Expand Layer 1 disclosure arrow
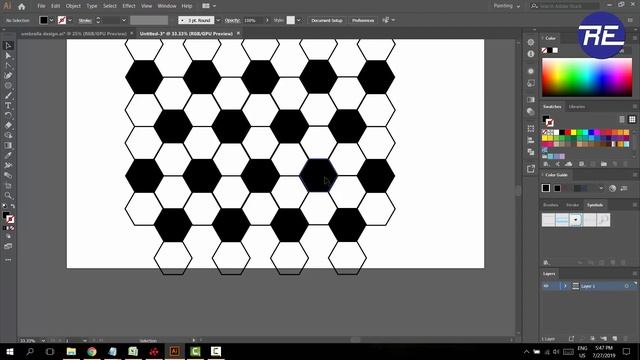Image resolution: width=640 pixels, height=360 pixels. [565, 286]
